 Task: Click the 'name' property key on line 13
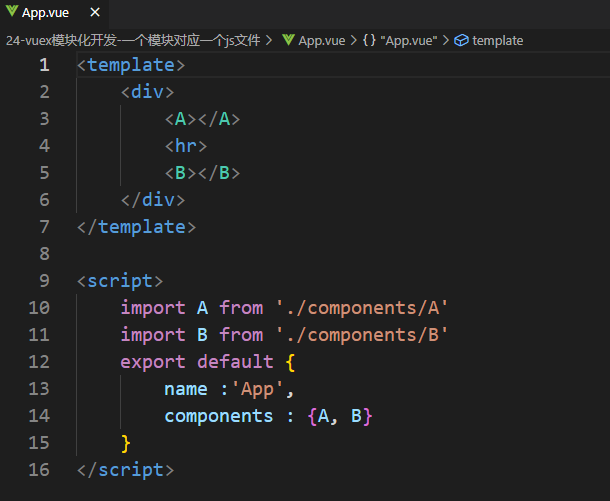point(186,389)
